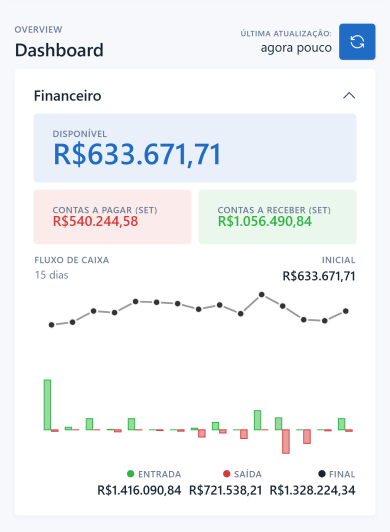Click the Fluxo de Caixa heading

(72, 260)
